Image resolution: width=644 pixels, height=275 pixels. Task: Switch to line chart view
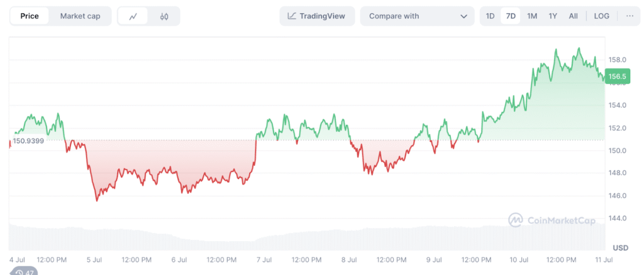133,16
